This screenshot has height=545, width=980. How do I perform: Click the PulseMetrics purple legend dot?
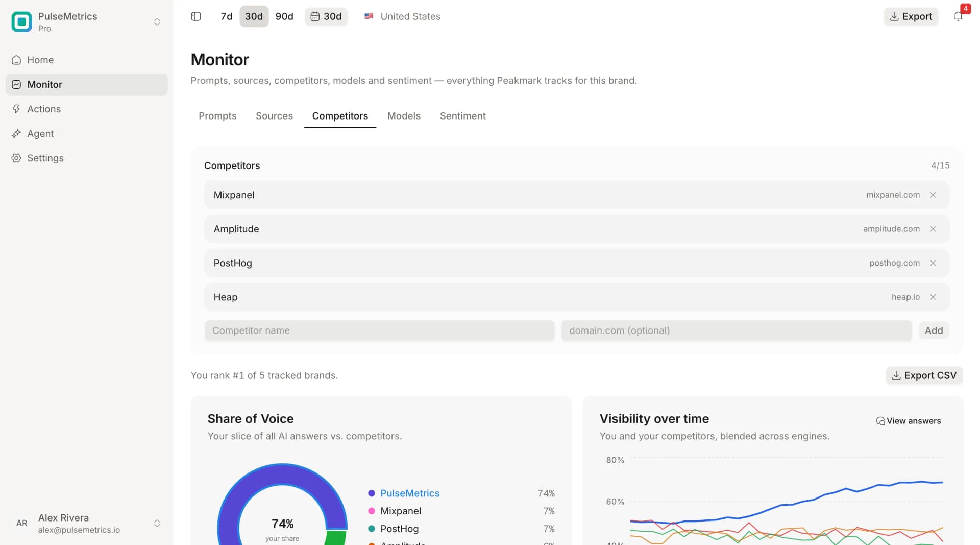pyautogui.click(x=372, y=493)
